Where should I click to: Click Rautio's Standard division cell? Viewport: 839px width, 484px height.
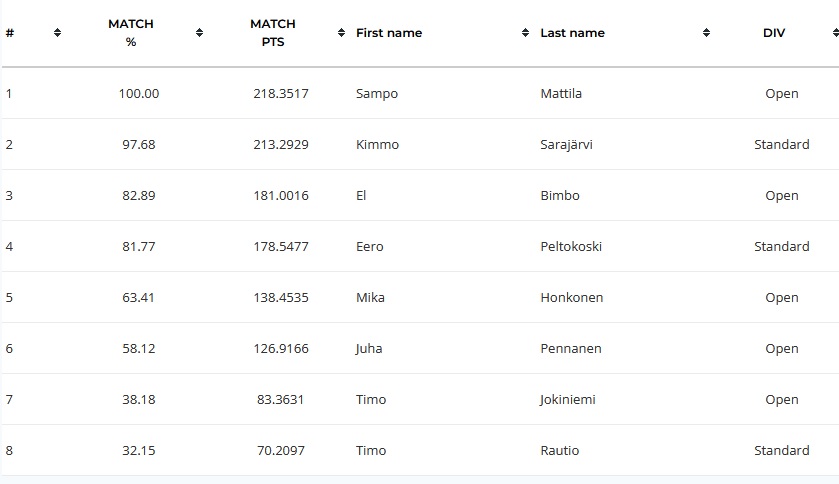[782, 450]
